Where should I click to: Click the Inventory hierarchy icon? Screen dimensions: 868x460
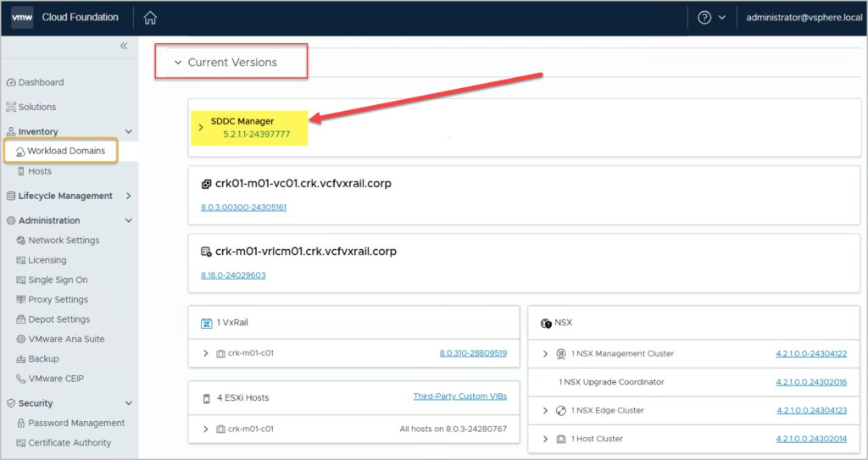pos(11,132)
